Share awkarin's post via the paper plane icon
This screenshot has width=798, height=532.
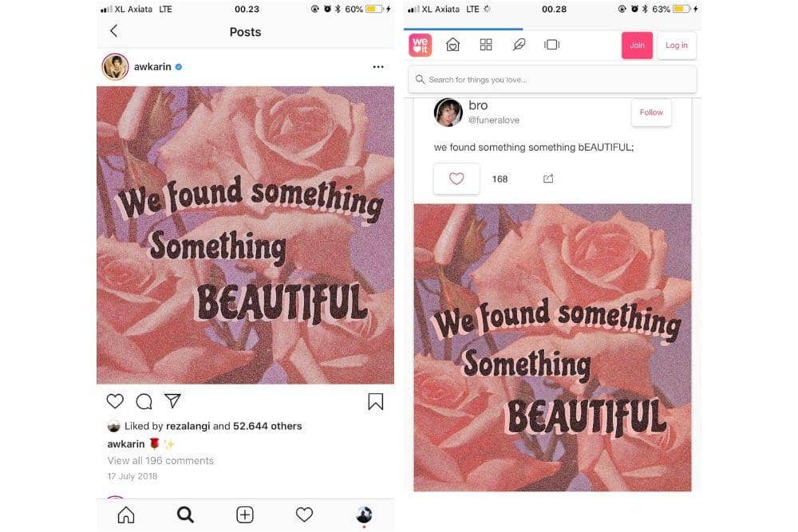[172, 400]
